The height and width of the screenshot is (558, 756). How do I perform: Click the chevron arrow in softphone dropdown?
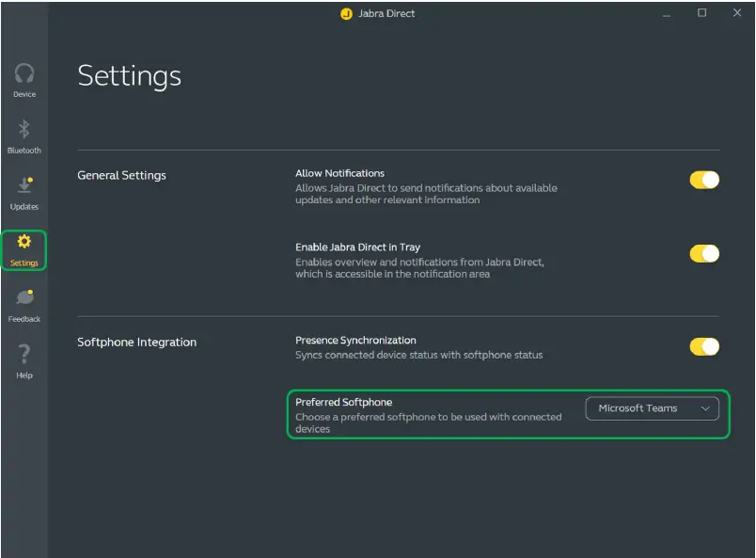point(705,408)
